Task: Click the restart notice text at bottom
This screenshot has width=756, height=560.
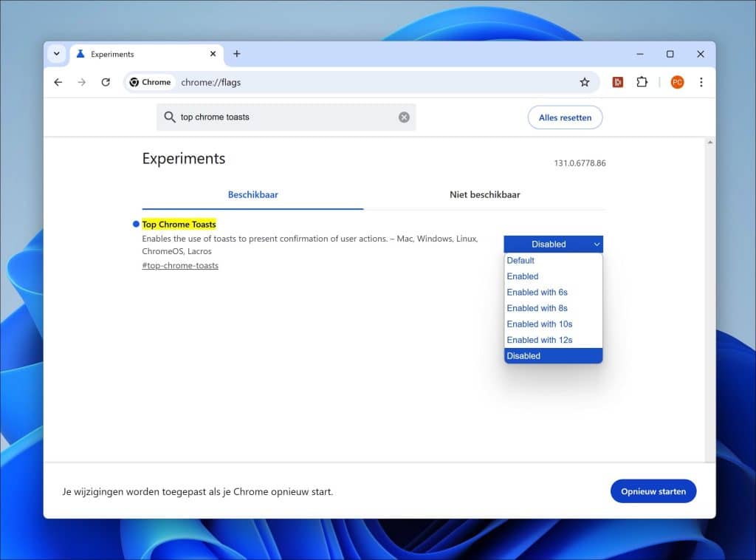Action: click(198, 491)
